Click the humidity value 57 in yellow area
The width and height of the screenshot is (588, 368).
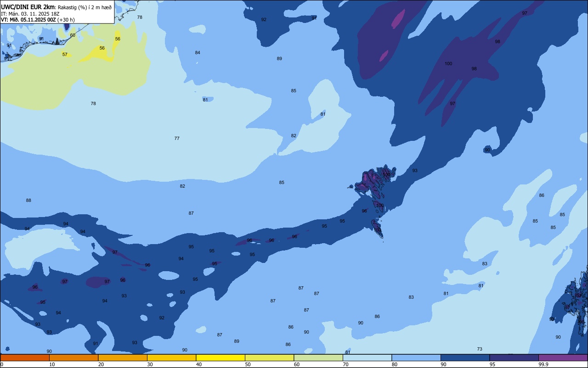point(65,55)
